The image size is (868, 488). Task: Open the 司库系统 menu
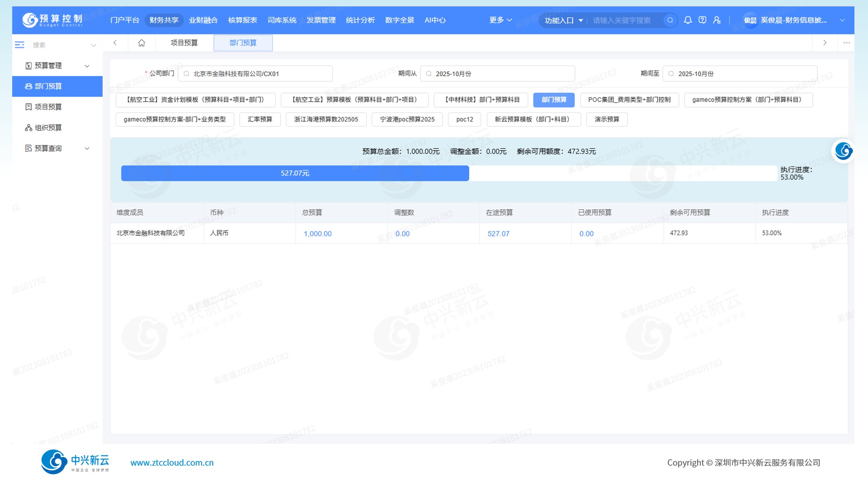282,20
